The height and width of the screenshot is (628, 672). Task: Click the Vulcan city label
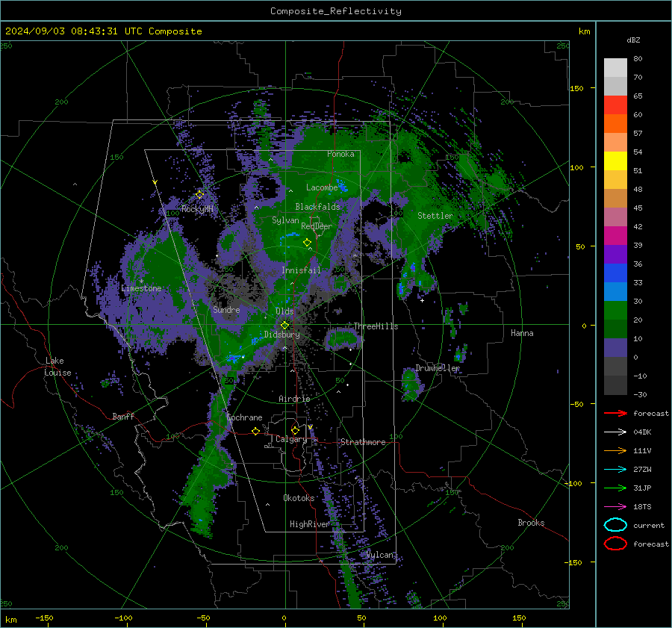(x=380, y=555)
